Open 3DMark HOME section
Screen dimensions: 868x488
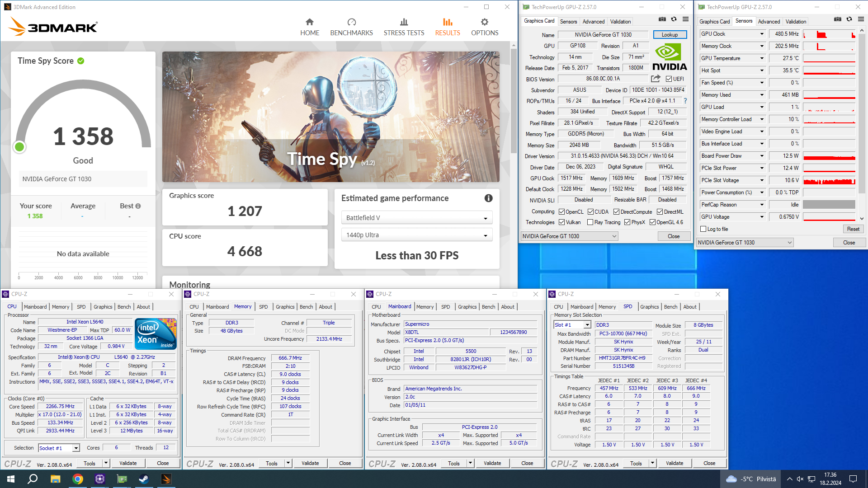[310, 27]
